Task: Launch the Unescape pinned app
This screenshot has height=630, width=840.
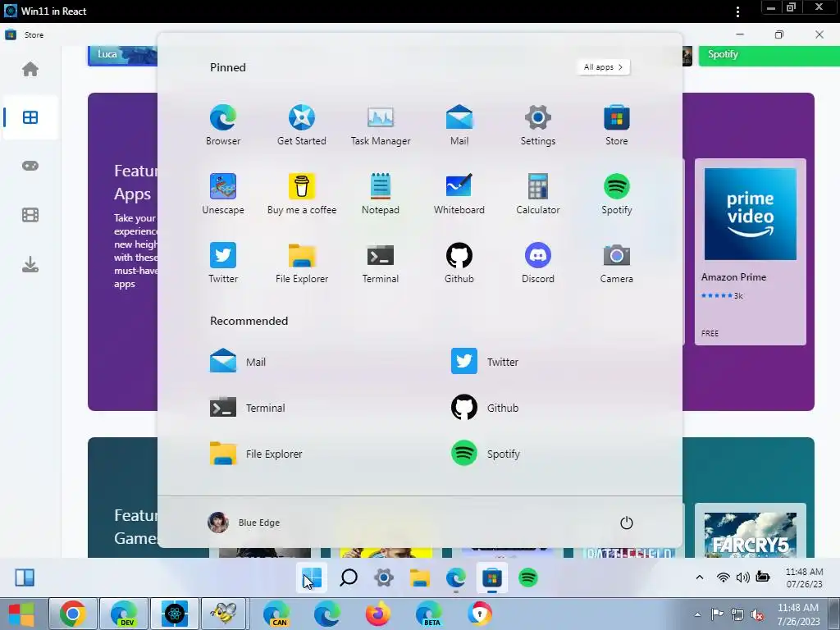Action: 223,194
